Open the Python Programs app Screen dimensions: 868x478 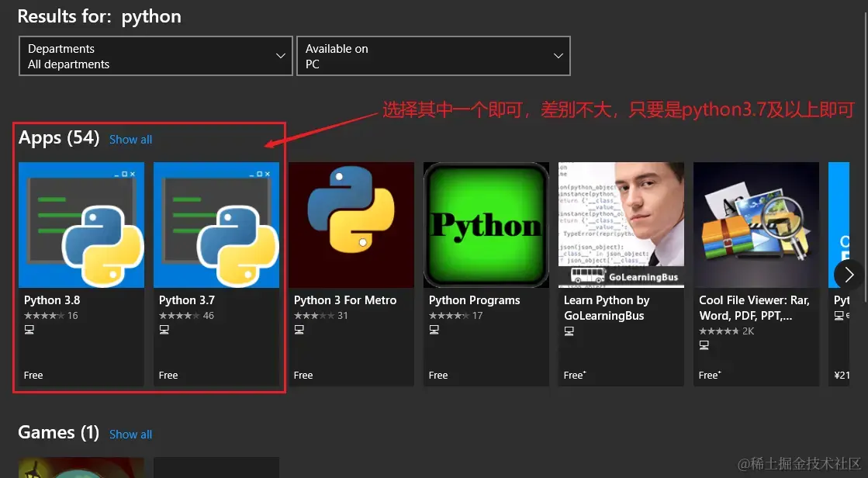coord(486,225)
